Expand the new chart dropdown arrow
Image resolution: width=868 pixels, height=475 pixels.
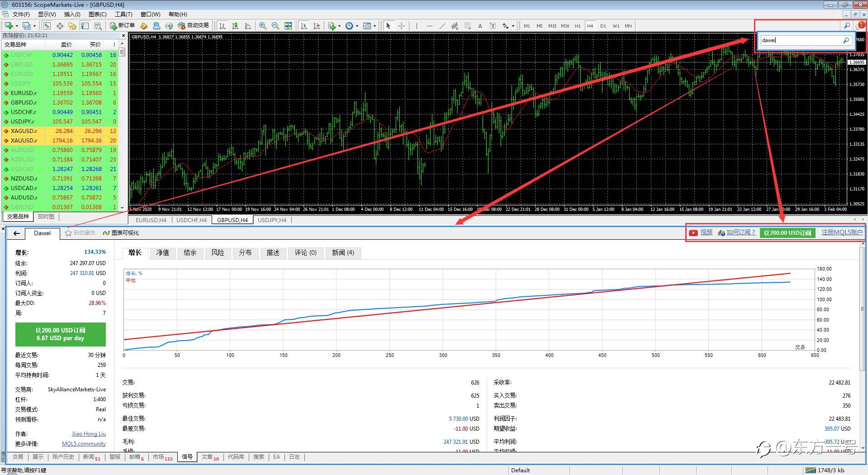16,26
